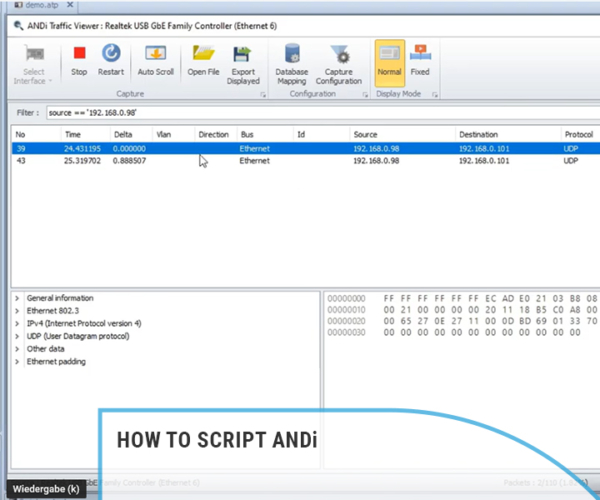Viewport: 600px width, 500px height.
Task: Select packet row number 43
Action: [300, 160]
